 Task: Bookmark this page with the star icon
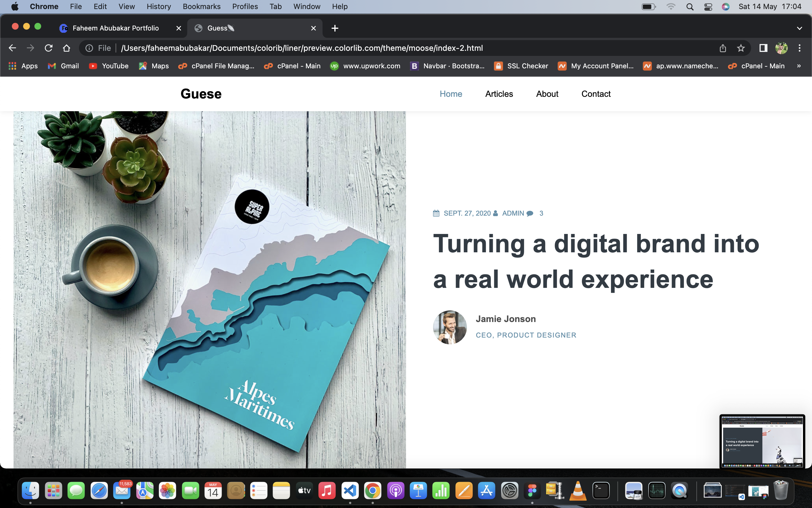click(741, 48)
